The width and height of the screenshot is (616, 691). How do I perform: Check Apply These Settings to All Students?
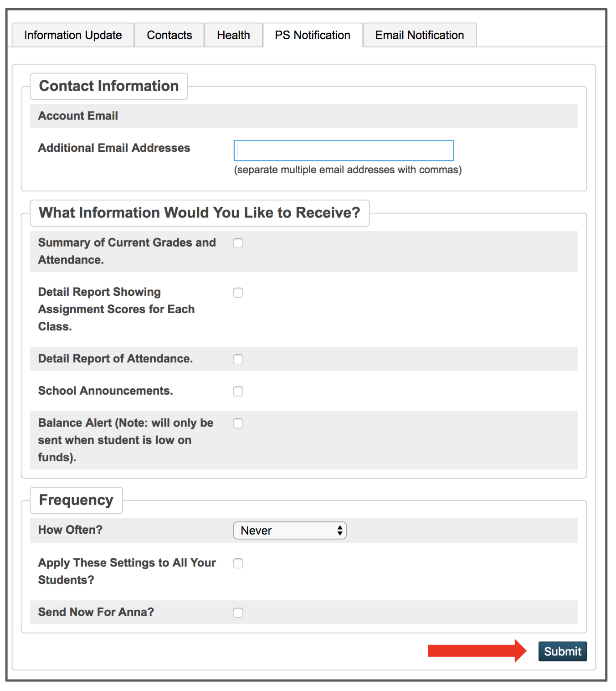238,563
